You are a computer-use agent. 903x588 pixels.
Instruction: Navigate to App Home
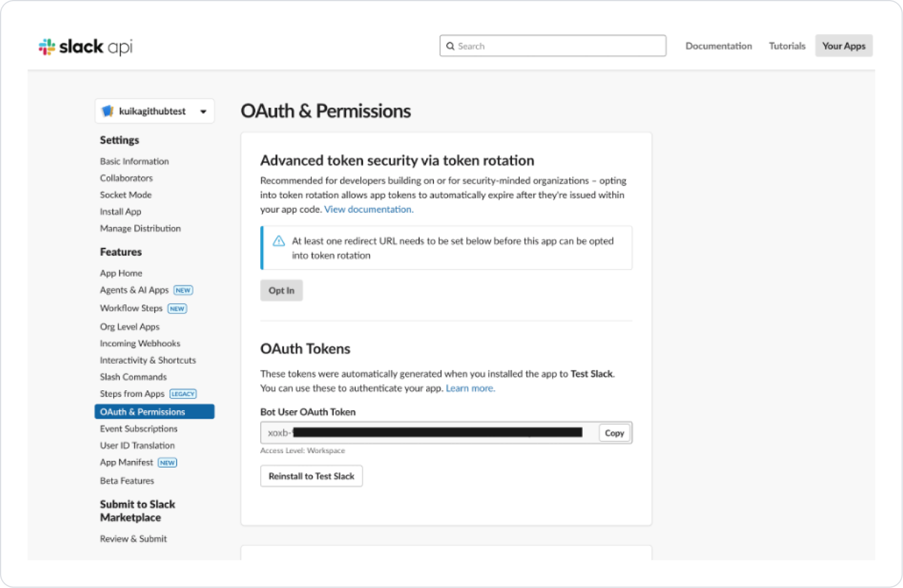(121, 273)
